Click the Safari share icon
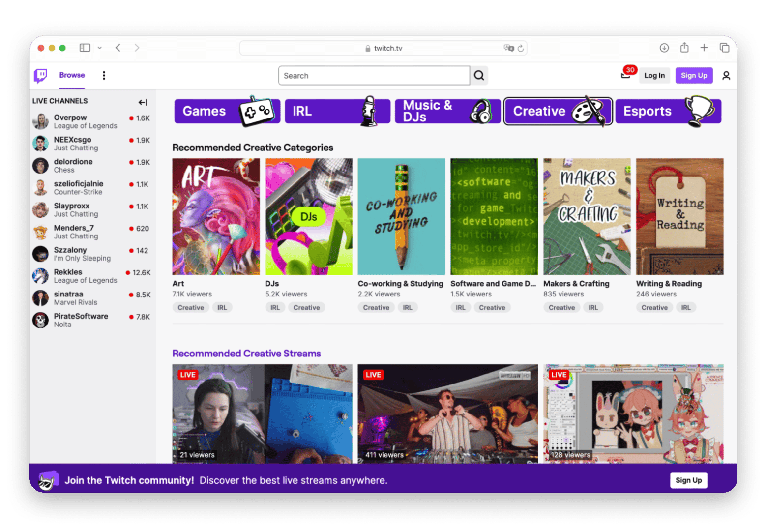The image size is (767, 532). coord(684,48)
